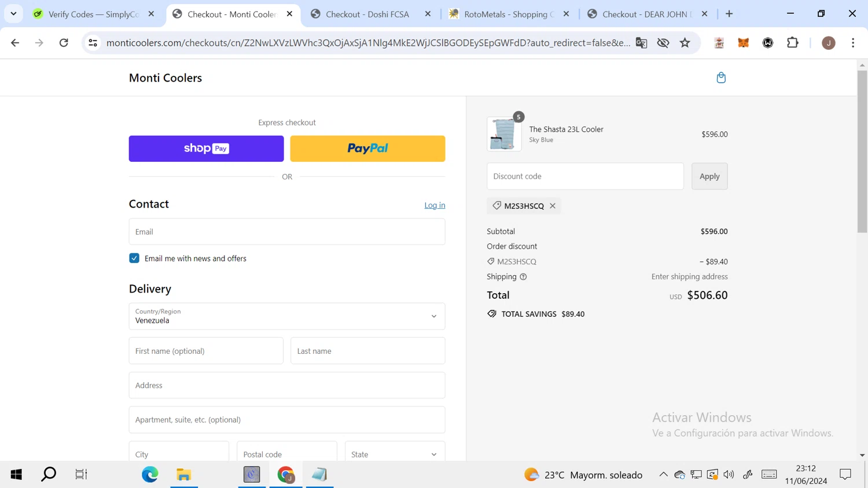
Task: Expand the State dropdown
Action: [x=395, y=454]
